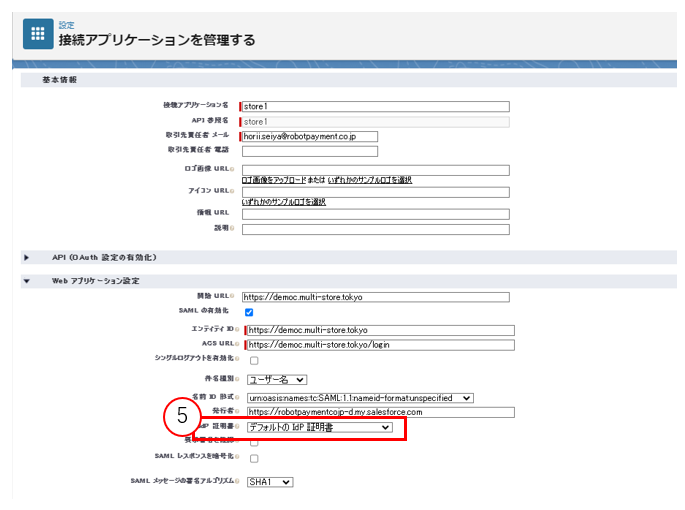Viewport: 685px width, 510px height.
Task: Click the エンティティ ID input field
Action: tap(380, 330)
